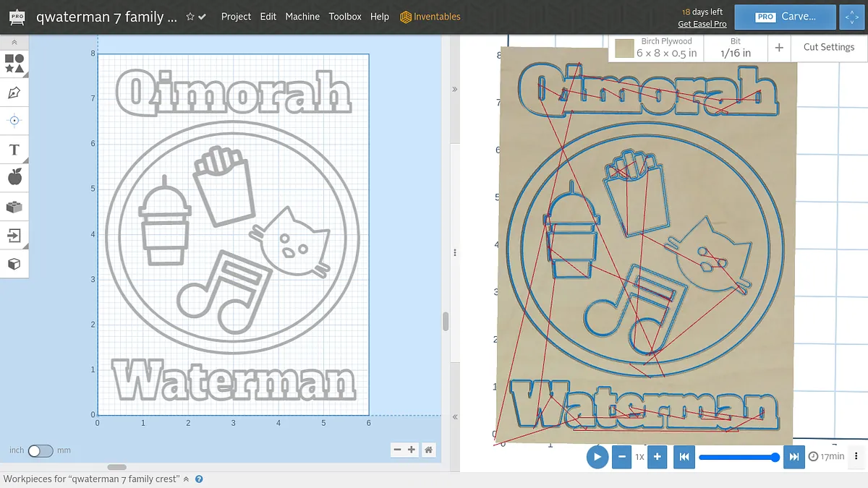Click the Get Easel Pro link

point(702,24)
